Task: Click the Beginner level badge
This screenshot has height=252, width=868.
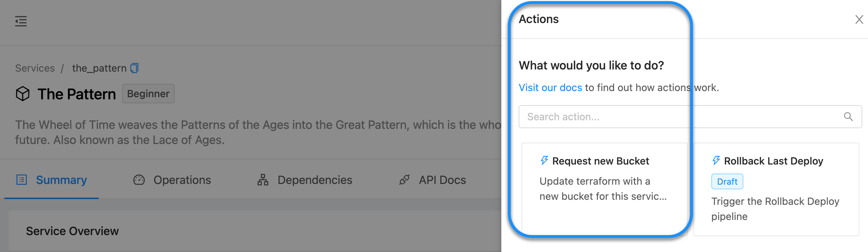Action: 148,94
